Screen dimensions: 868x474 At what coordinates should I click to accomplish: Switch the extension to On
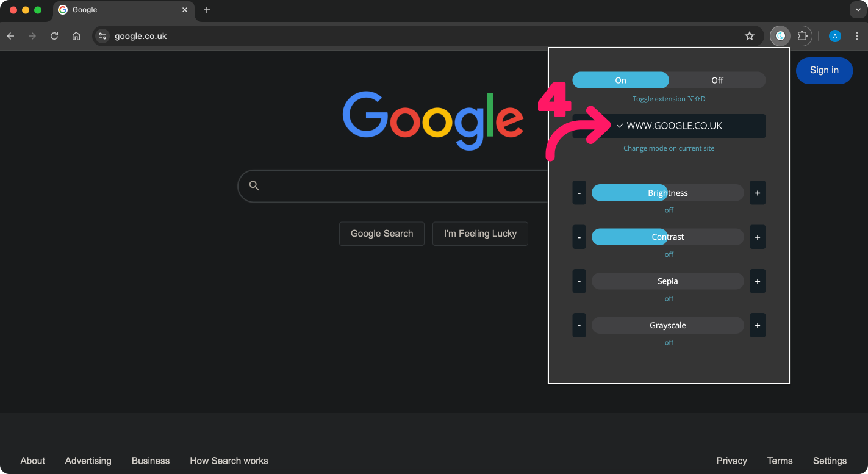tap(620, 80)
